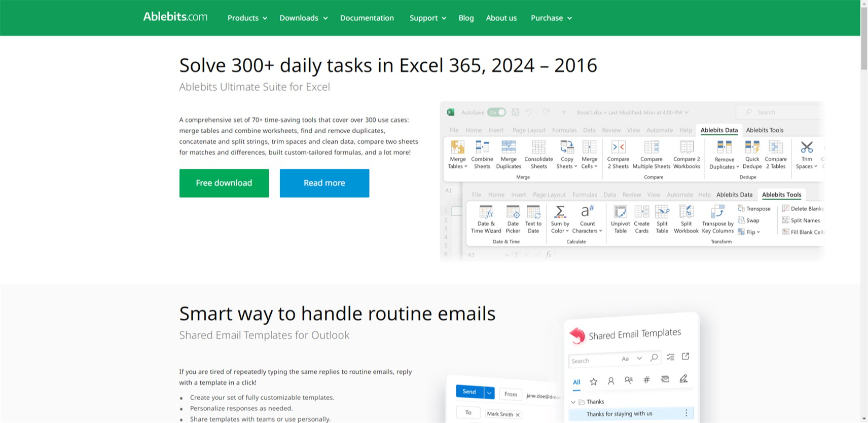Click the Compare 2 Sheets icon

tap(618, 147)
